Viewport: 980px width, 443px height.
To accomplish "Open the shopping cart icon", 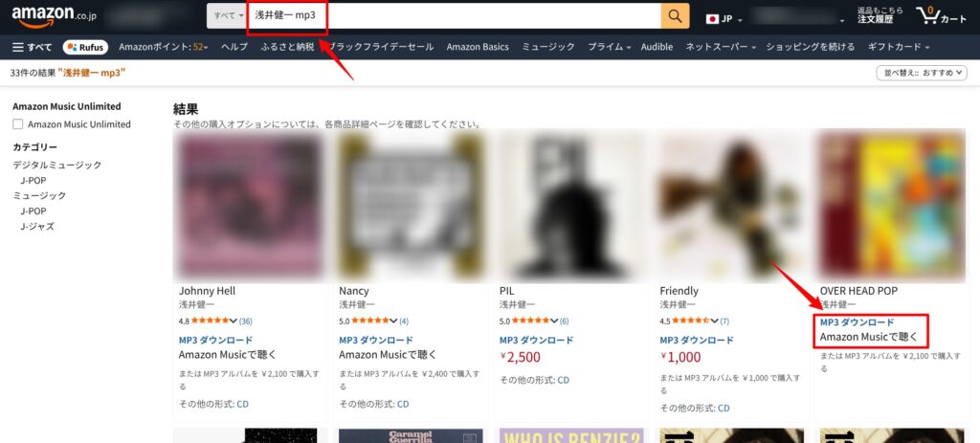I will tap(942, 15).
